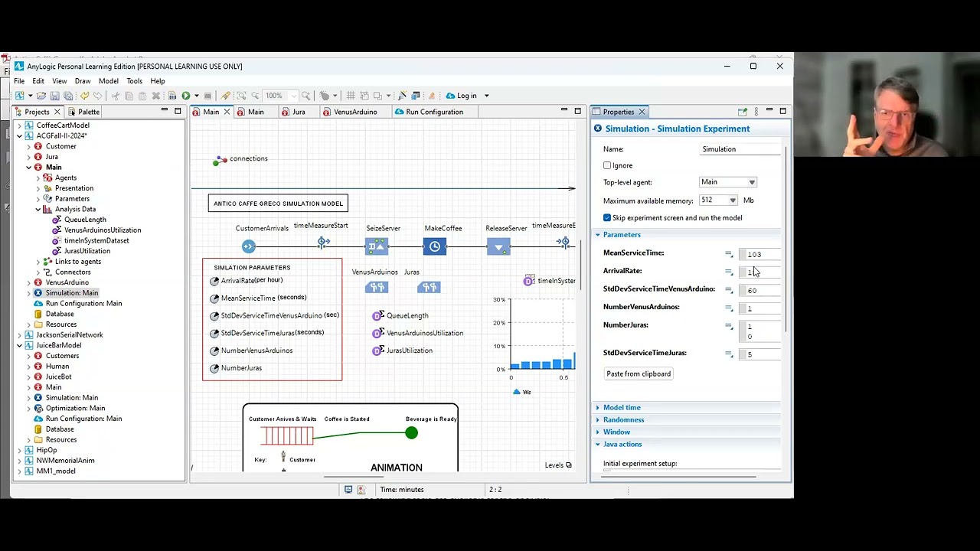Click the AnyLogic Cloud Log in button
Image resolution: width=980 pixels, height=551 pixels.
pyautogui.click(x=462, y=96)
